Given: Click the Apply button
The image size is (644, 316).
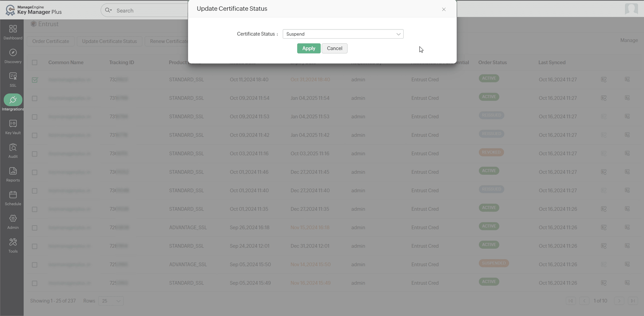Looking at the screenshot, I should [x=309, y=48].
